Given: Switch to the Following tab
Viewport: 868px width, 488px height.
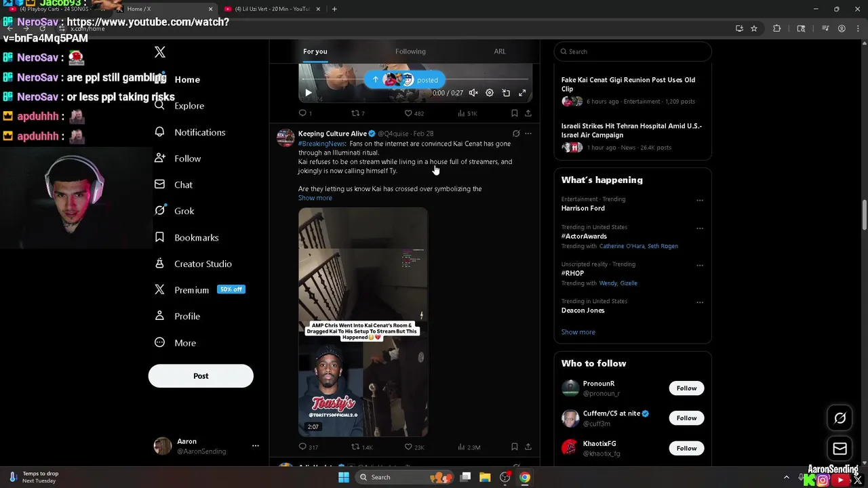Looking at the screenshot, I should coord(410,52).
